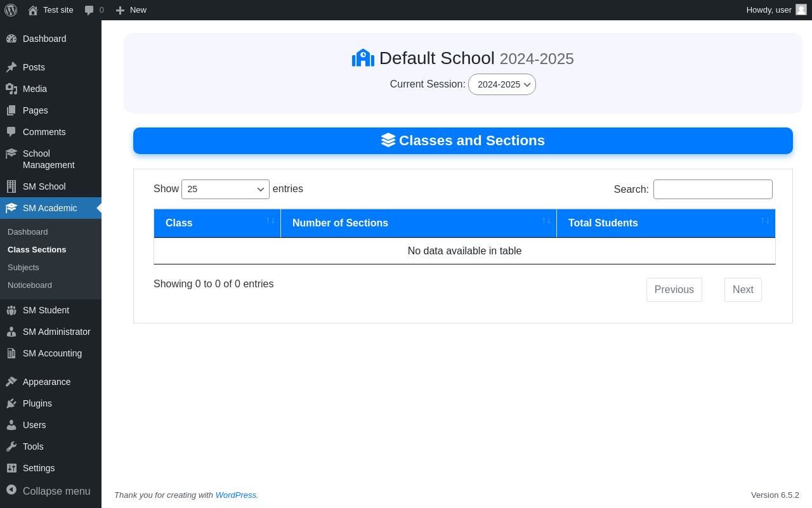Open SM Academic Dashboard submenu item

coord(28,232)
